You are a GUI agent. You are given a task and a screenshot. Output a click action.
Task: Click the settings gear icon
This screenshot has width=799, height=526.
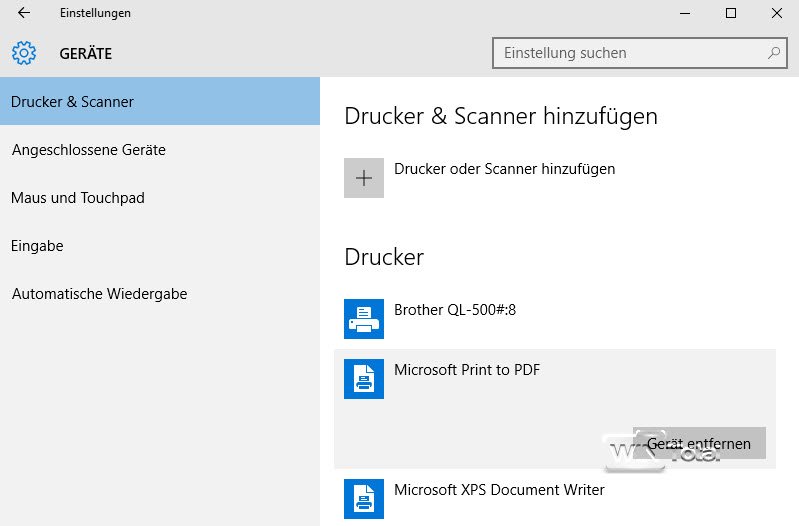point(24,53)
